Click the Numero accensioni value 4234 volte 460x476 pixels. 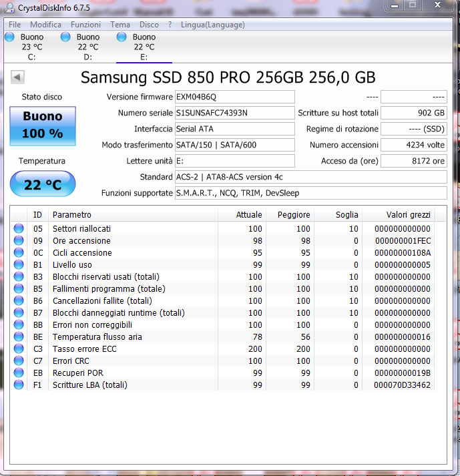click(x=414, y=145)
